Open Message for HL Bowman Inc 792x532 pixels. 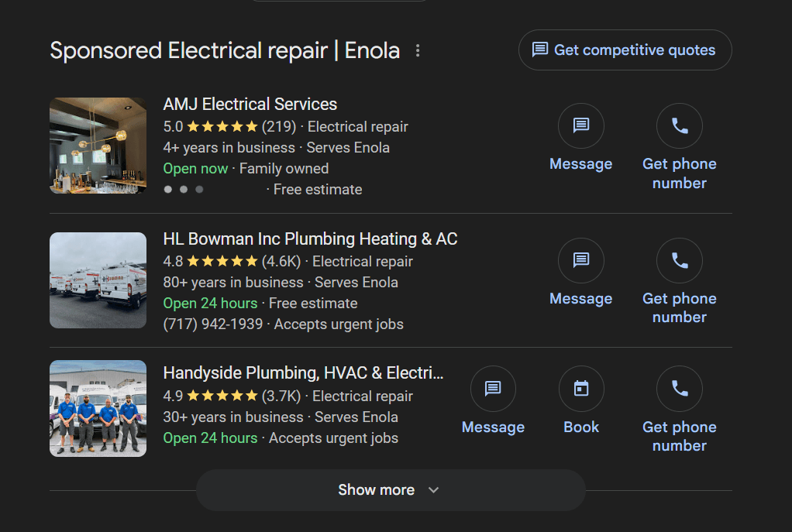[581, 261]
